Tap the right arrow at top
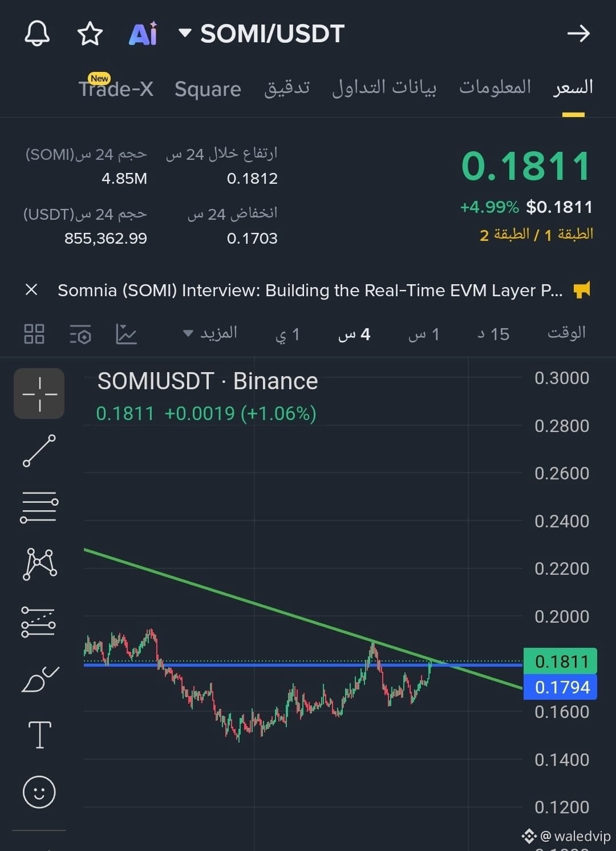 tap(578, 34)
